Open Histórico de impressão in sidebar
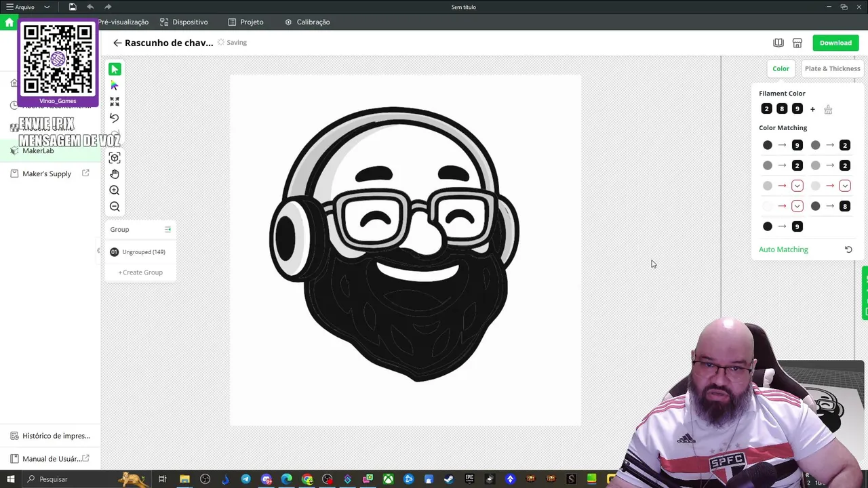868x488 pixels. [50, 436]
